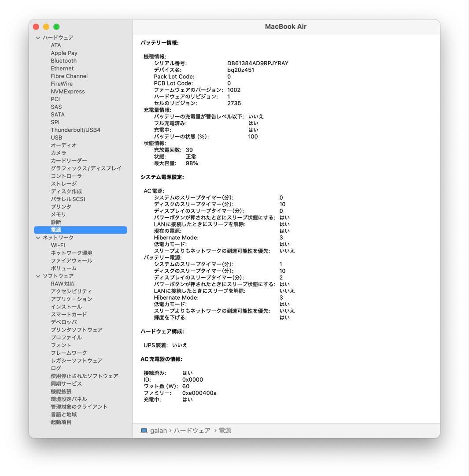Open プリンタソフトウェア in the sidebar
This screenshot has width=469, height=476.
point(77,330)
